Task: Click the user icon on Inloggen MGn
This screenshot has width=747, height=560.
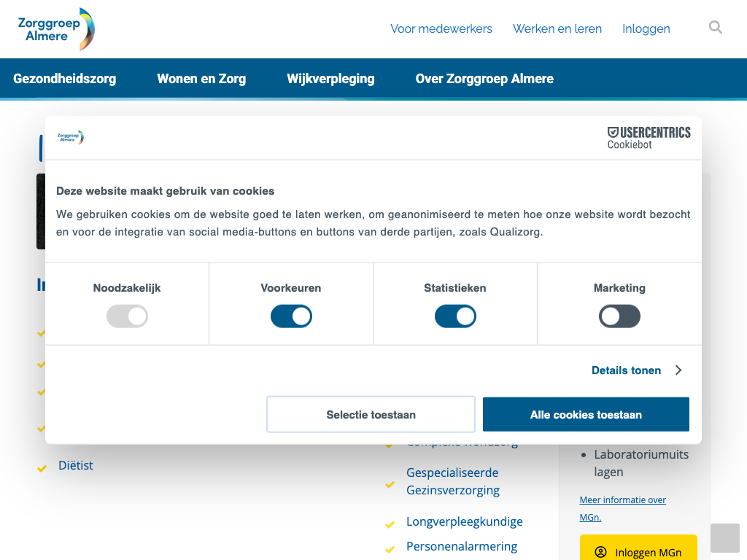Action: click(x=600, y=552)
